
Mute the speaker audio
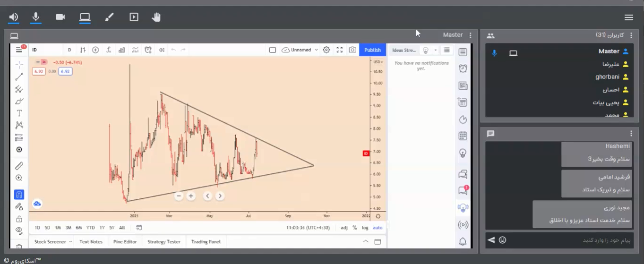14,17
